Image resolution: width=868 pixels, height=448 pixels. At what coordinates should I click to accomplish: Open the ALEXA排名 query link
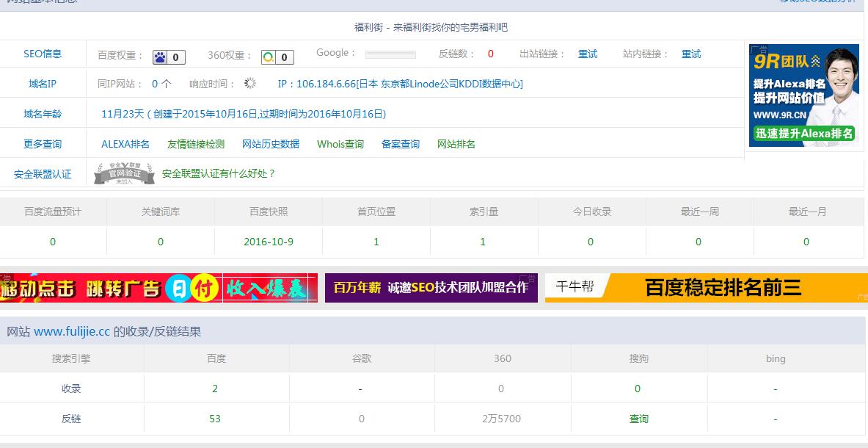[x=125, y=144]
